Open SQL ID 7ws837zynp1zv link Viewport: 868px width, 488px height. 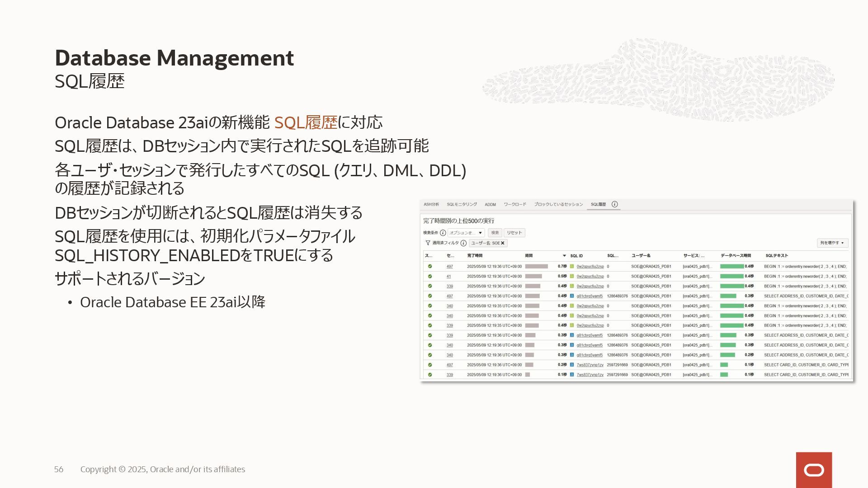pos(590,365)
